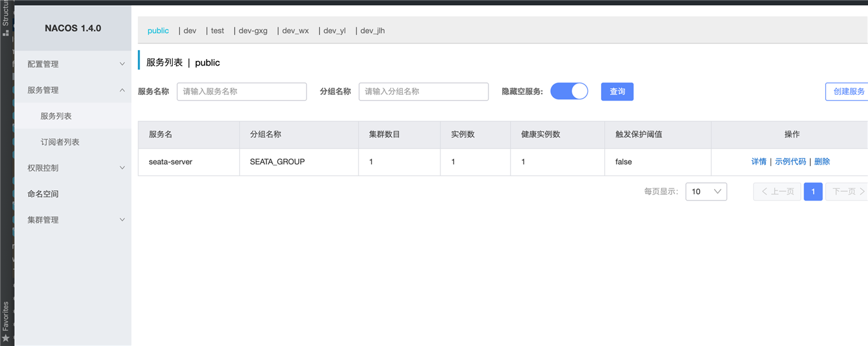Go to the 上一页 previous page

(777, 192)
